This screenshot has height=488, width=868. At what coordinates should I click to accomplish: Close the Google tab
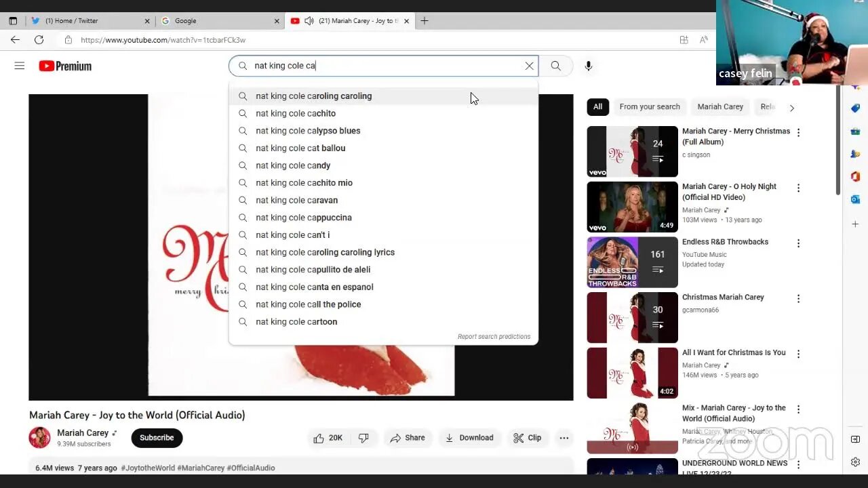click(277, 21)
